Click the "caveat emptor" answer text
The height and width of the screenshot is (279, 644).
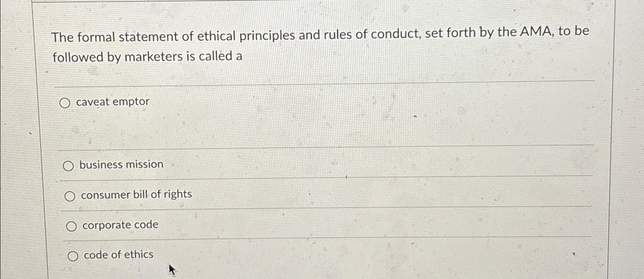[x=113, y=102]
